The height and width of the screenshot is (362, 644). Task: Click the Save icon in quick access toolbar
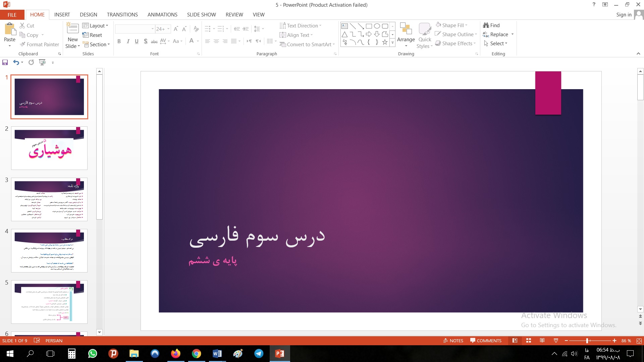tap(5, 62)
